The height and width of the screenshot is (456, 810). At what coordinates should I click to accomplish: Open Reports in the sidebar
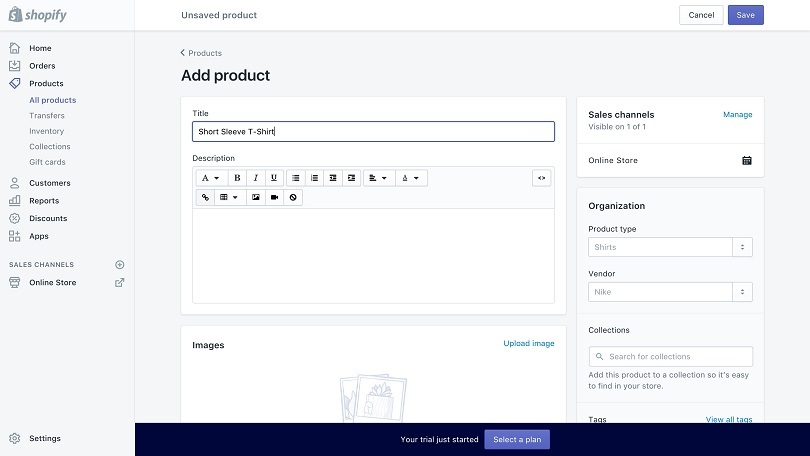click(44, 200)
